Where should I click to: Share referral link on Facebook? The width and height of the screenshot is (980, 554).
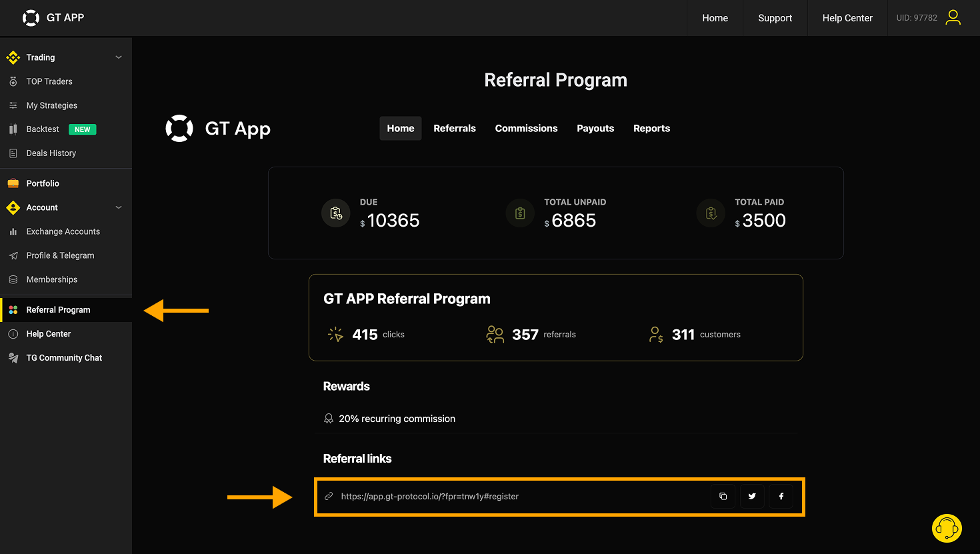coord(781,496)
